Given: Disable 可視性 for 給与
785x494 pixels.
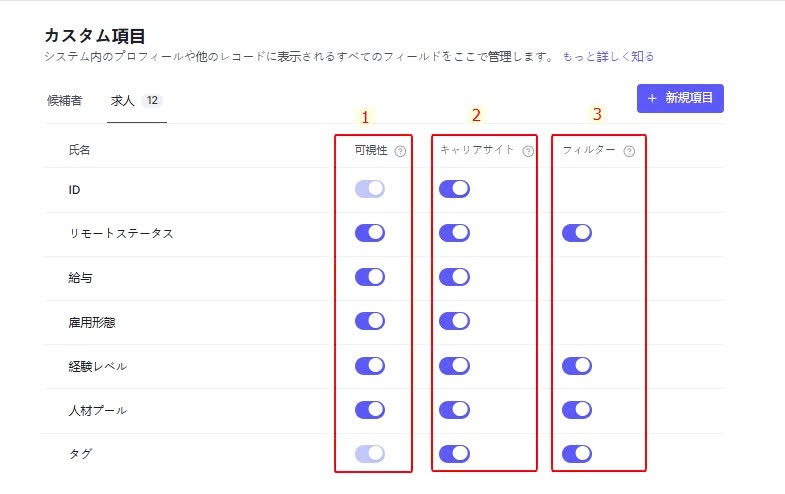Looking at the screenshot, I should [370, 277].
